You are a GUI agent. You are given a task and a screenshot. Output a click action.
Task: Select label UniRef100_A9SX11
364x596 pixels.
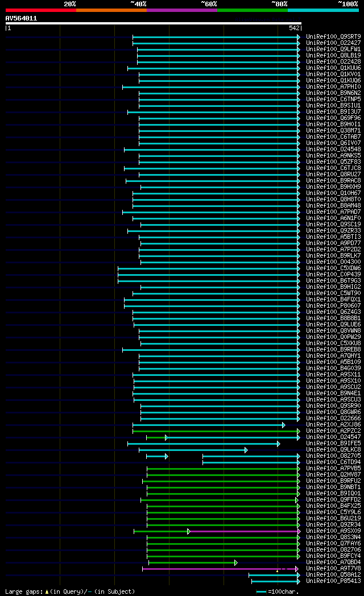point(333,374)
